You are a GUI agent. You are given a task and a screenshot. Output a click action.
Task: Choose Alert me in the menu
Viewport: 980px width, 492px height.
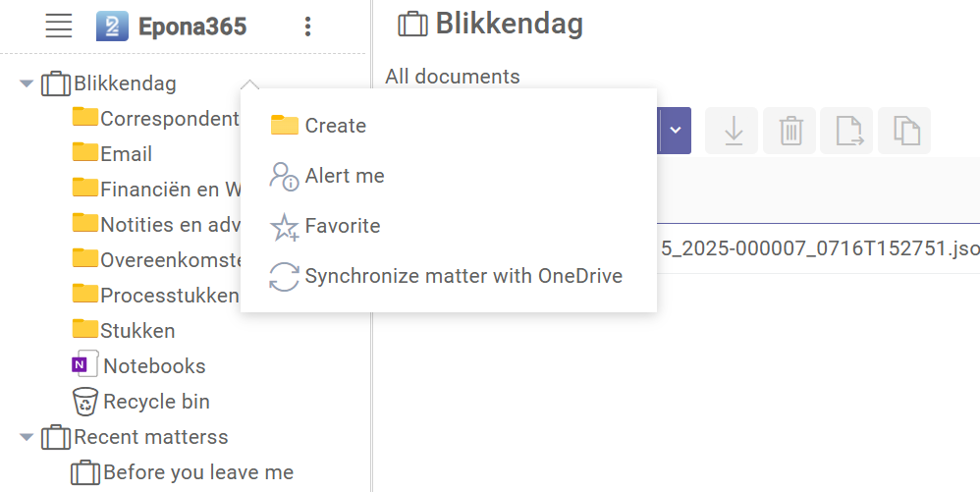click(x=344, y=176)
